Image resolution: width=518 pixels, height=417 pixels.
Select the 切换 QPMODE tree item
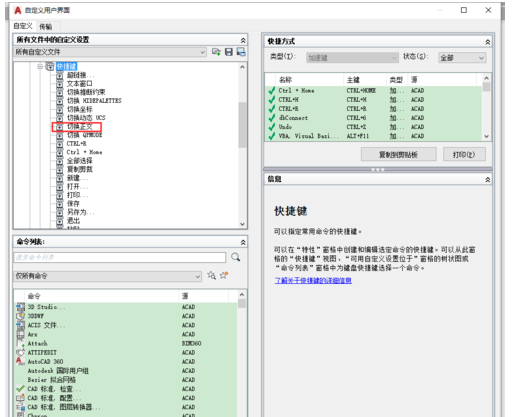pyautogui.click(x=85, y=135)
